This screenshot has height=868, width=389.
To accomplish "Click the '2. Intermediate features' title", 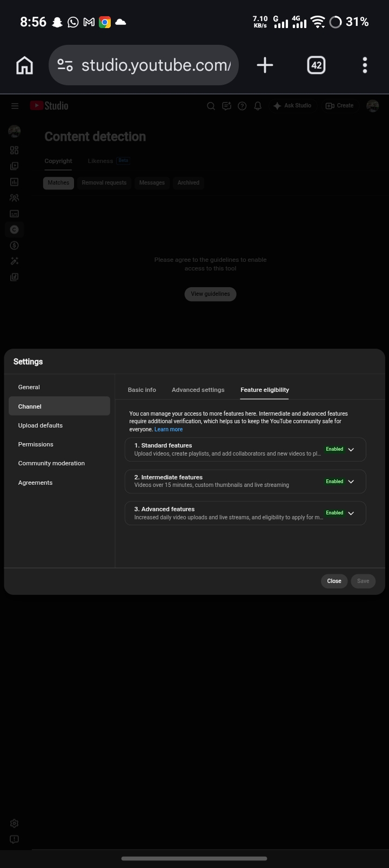I will (x=169, y=477).
